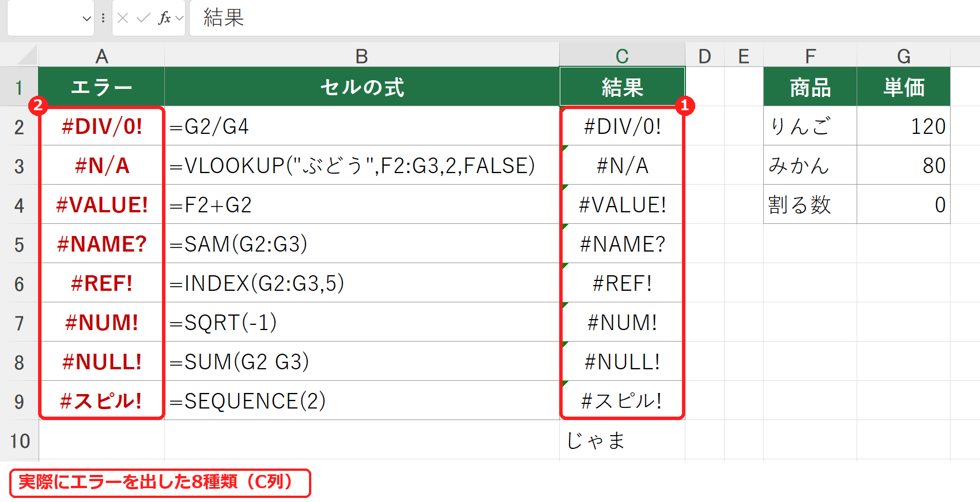Viewport: 980px width, 502px height.
Task: Click the みかん cell
Action: pyautogui.click(x=810, y=166)
